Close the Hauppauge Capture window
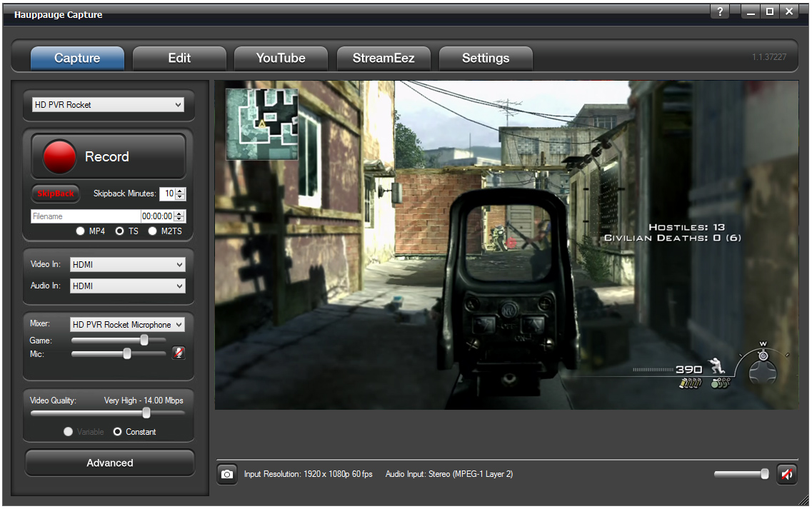This screenshot has height=509, width=812. point(789,11)
